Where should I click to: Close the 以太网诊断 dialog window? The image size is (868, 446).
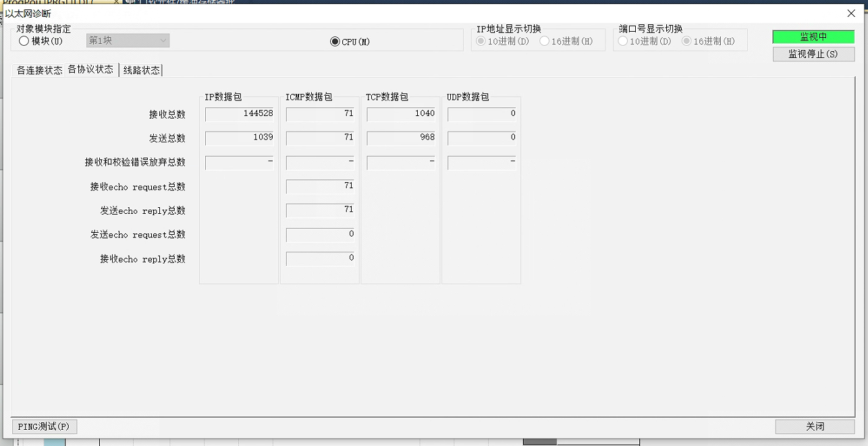coord(851,13)
